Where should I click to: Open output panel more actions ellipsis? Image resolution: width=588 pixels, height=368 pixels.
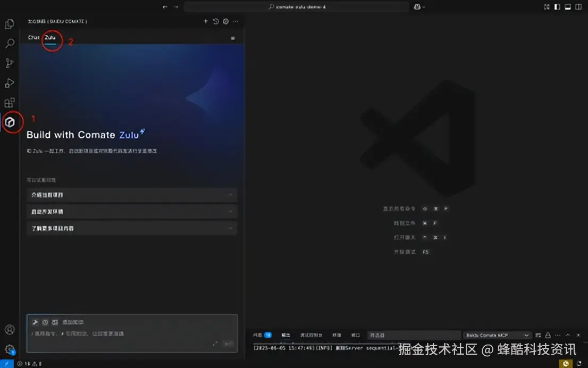pyautogui.click(x=558, y=335)
